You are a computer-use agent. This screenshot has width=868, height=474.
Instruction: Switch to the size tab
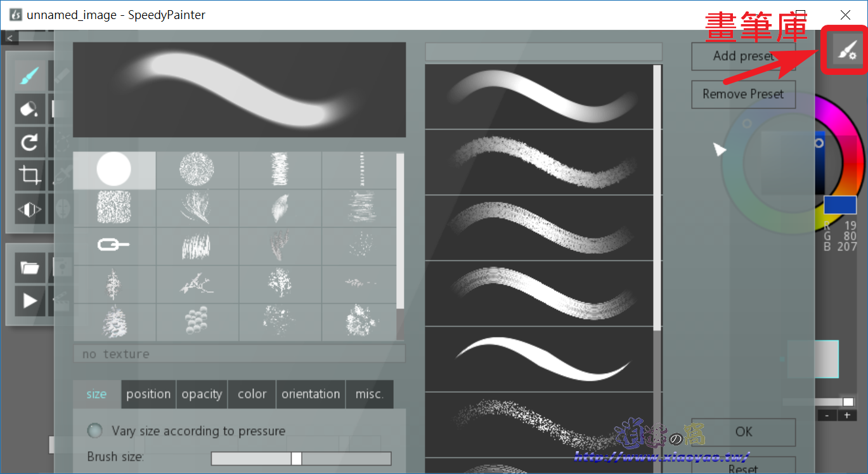coord(96,394)
